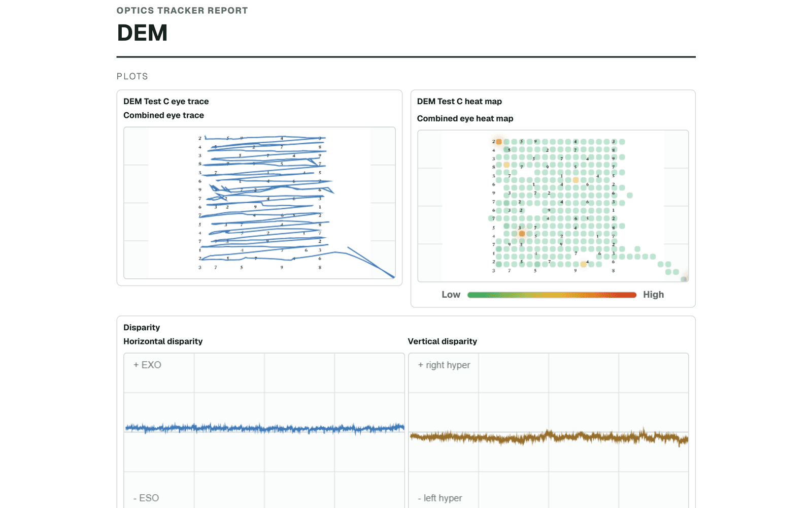The width and height of the screenshot is (812, 508).
Task: Click the 'DEM Test C heat map' heading
Action: (x=459, y=102)
